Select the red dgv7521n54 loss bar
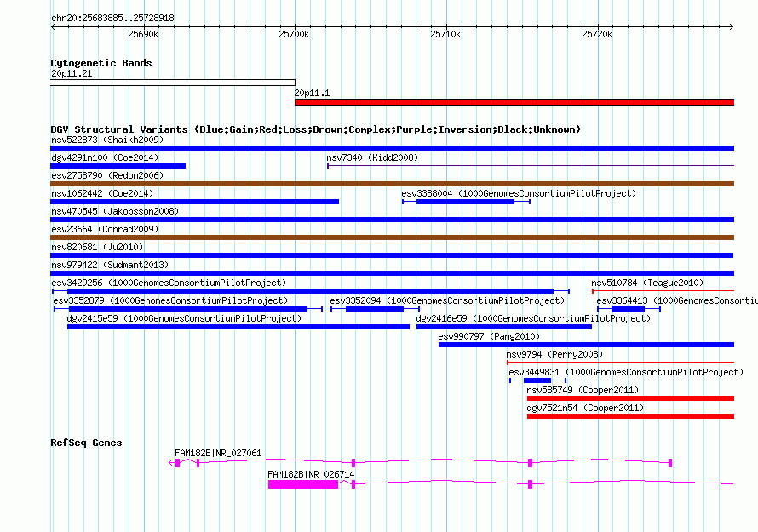 point(630,416)
